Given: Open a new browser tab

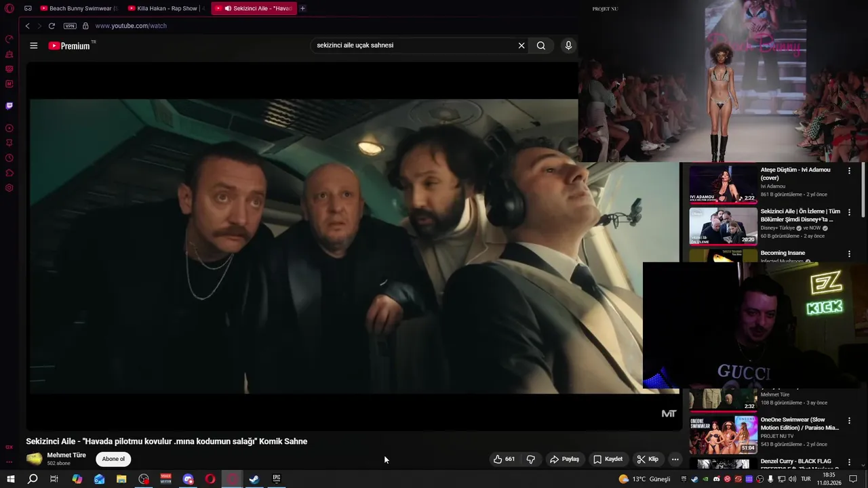Looking at the screenshot, I should pyautogui.click(x=302, y=8).
